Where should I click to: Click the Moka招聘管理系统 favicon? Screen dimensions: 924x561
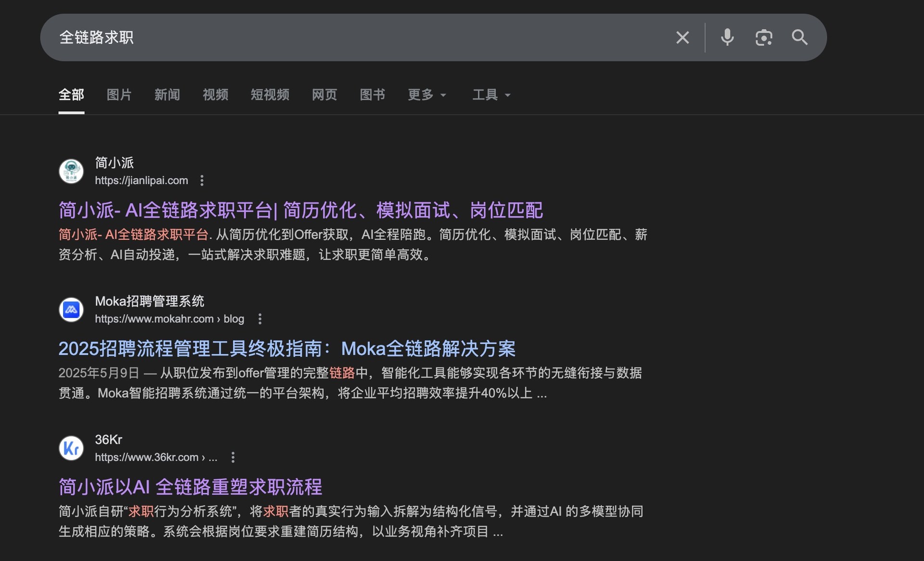[71, 310]
